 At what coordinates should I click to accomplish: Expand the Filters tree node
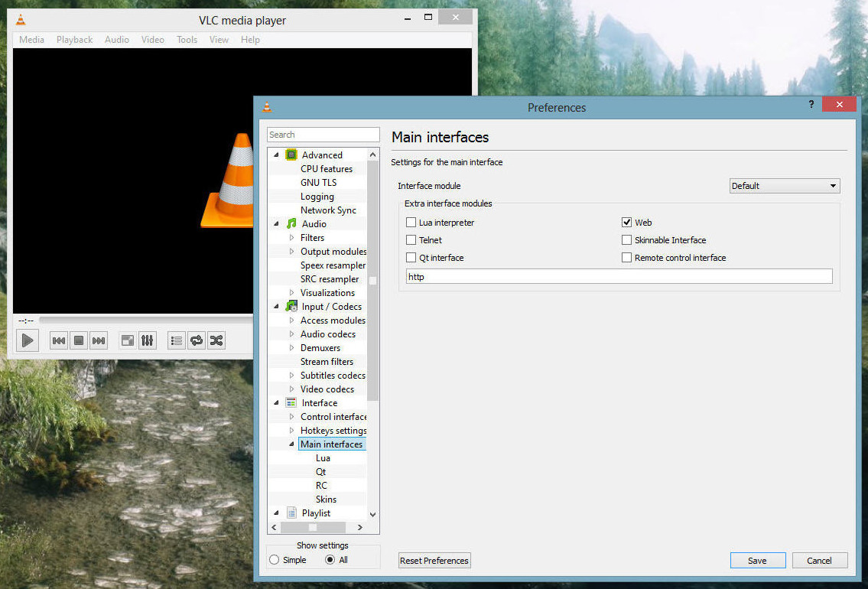coord(291,238)
